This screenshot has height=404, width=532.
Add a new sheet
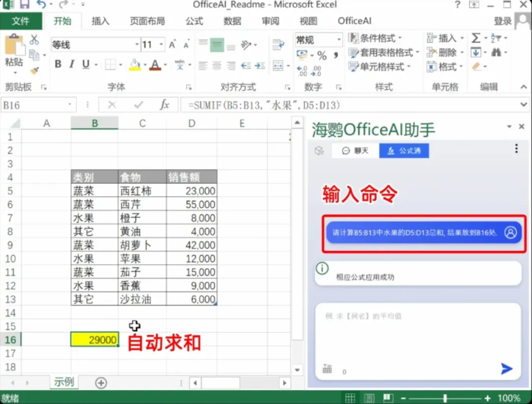tap(101, 383)
